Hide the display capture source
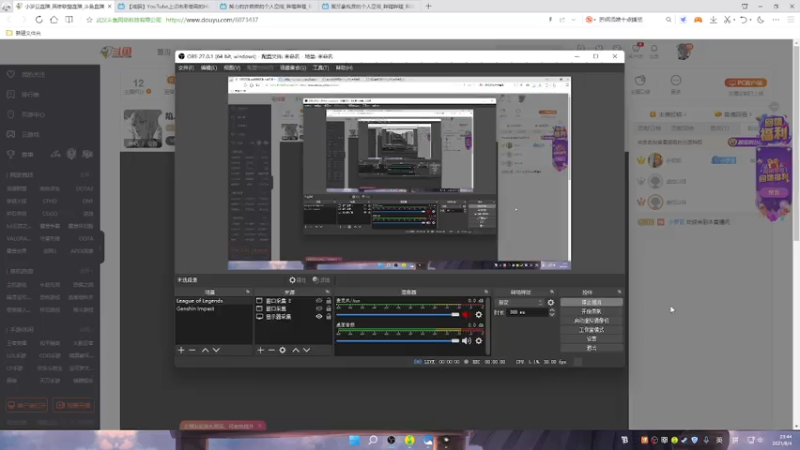800x450 pixels. point(319,316)
